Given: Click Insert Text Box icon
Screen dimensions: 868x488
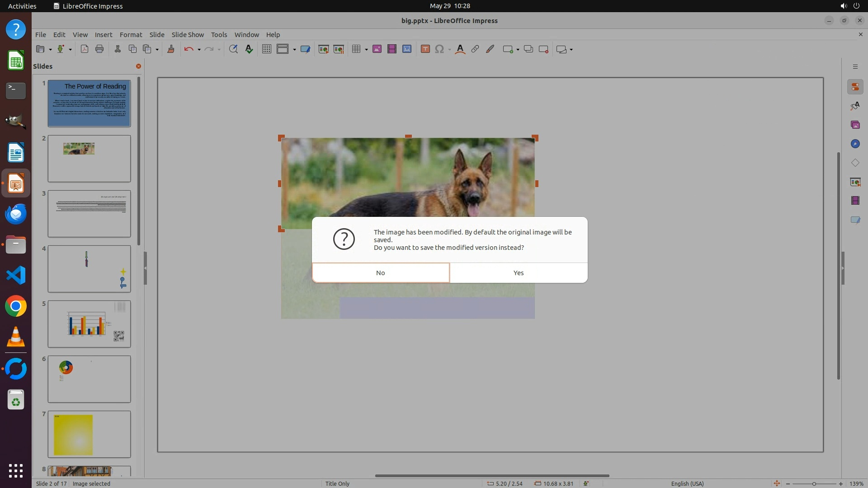Looking at the screenshot, I should pos(425,49).
